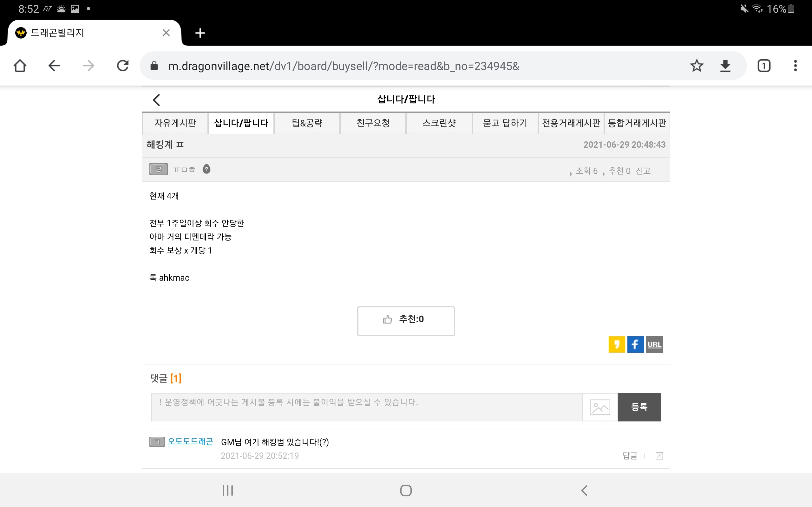This screenshot has height=507, width=812.
Task: Tap question mark icon beside author name
Action: [x=206, y=169]
